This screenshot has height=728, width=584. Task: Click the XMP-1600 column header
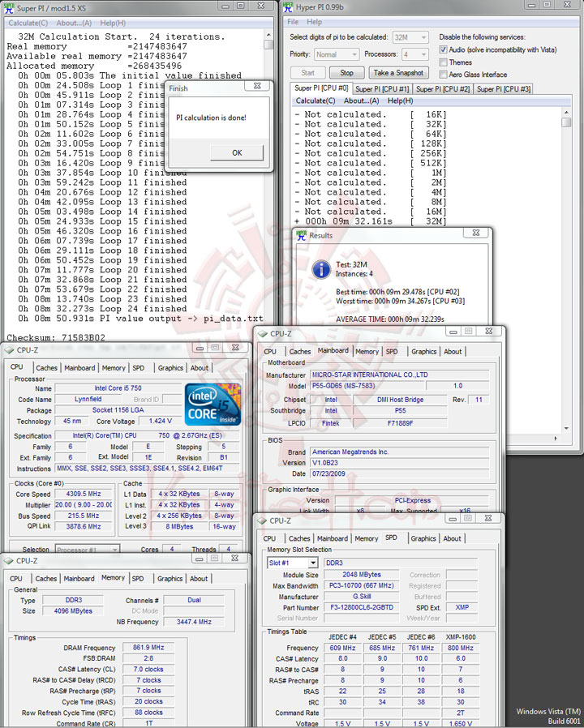(461, 637)
